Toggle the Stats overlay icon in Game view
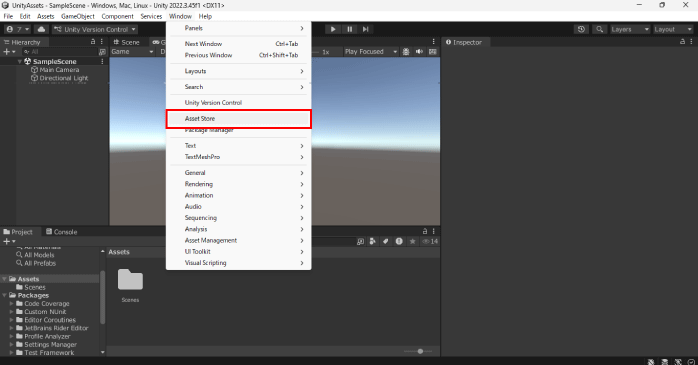The width and height of the screenshot is (698, 365). point(433,52)
